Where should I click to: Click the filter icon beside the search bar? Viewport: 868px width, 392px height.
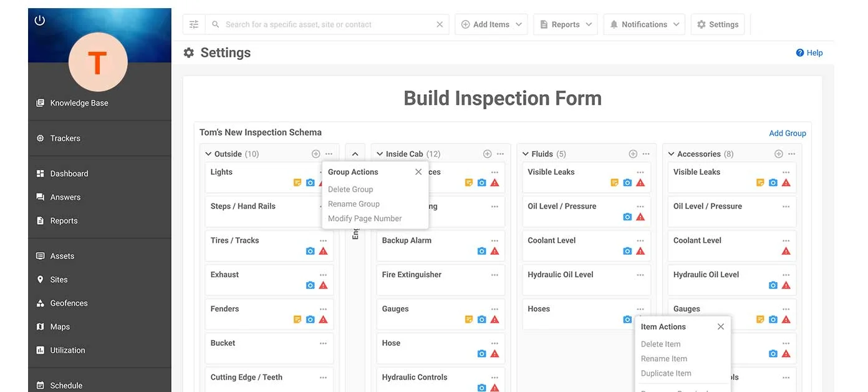pos(193,24)
